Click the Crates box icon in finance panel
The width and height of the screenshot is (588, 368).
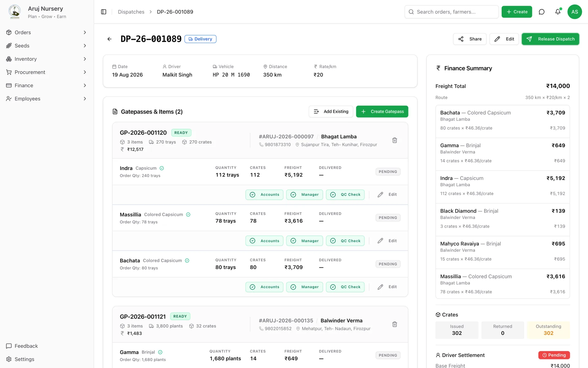[x=438, y=315]
